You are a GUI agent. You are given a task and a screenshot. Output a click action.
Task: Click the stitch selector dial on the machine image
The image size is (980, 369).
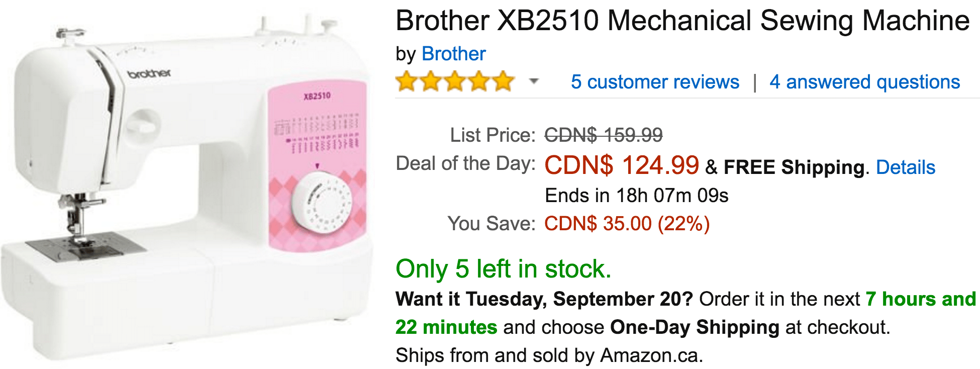tap(322, 204)
